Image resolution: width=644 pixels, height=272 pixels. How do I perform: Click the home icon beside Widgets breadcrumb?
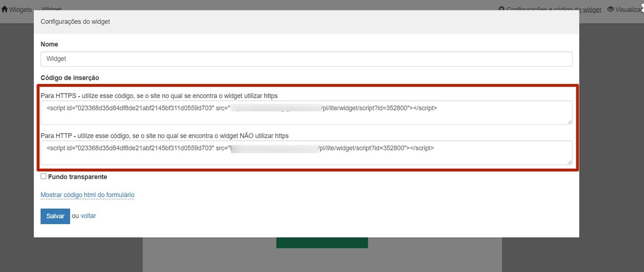click(4, 9)
